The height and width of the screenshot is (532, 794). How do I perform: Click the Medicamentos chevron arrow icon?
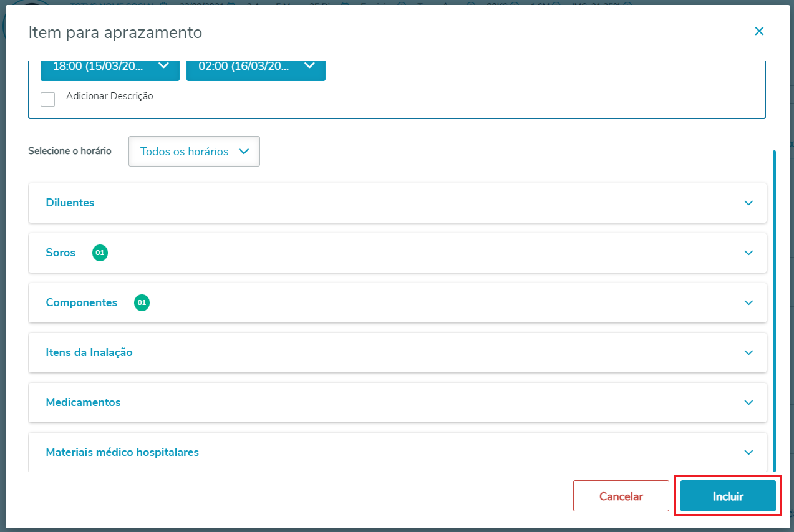tap(748, 402)
